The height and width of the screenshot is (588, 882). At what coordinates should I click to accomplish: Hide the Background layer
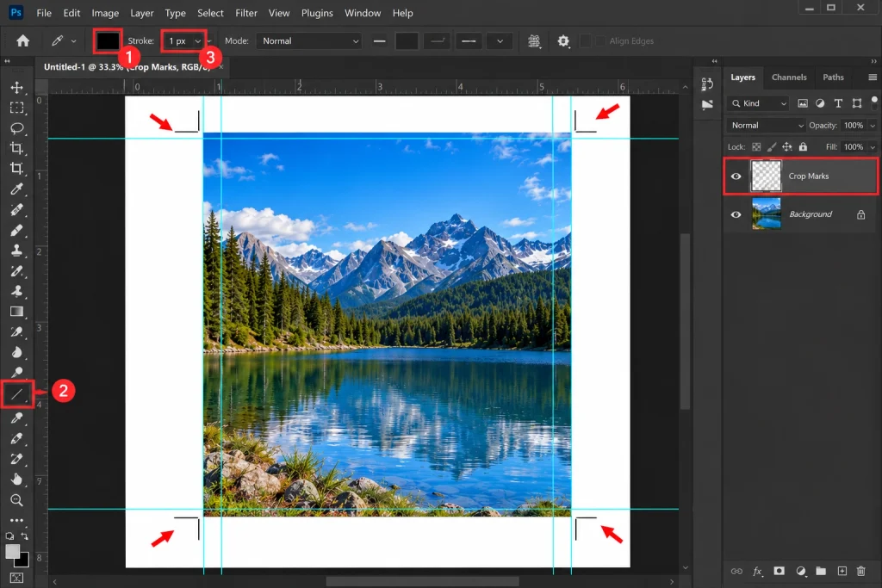click(736, 214)
